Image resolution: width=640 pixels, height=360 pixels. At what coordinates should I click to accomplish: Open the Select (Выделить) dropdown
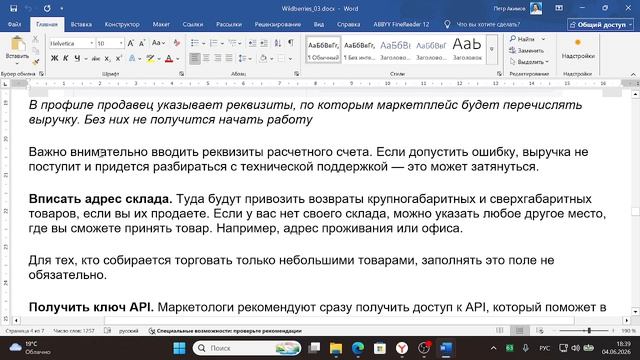(529, 62)
